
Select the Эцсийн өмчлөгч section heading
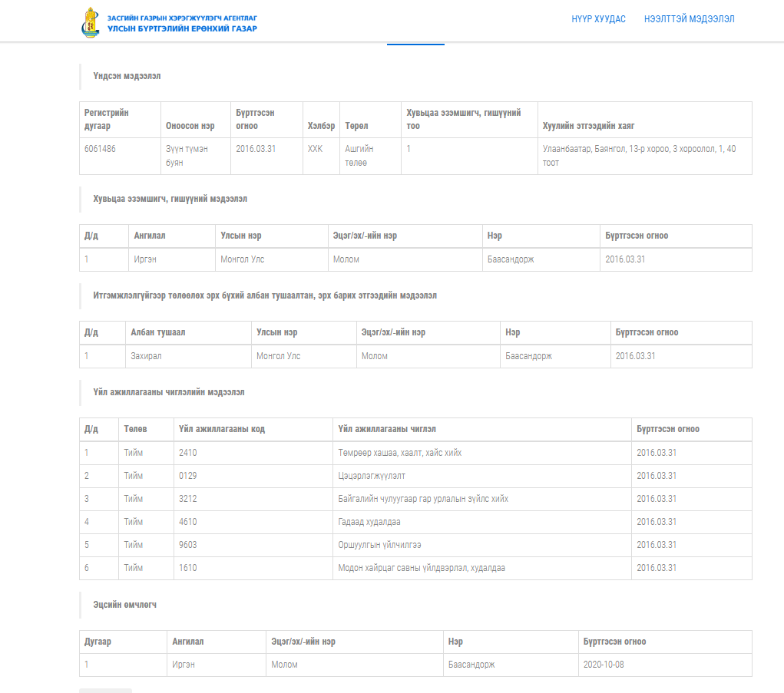(x=126, y=605)
